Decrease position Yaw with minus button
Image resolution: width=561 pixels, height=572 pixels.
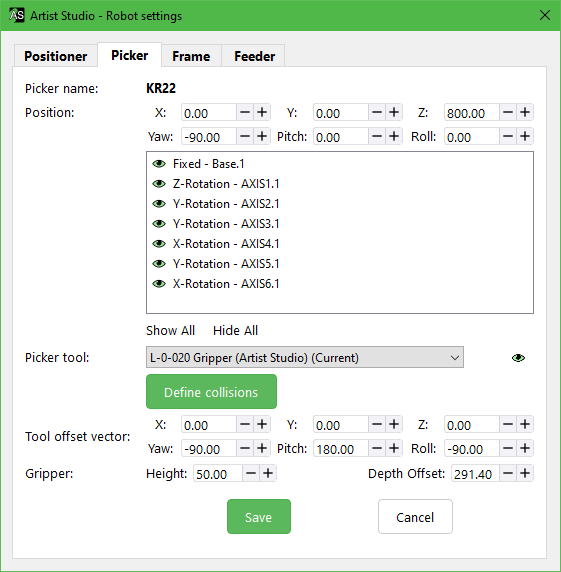click(x=245, y=136)
